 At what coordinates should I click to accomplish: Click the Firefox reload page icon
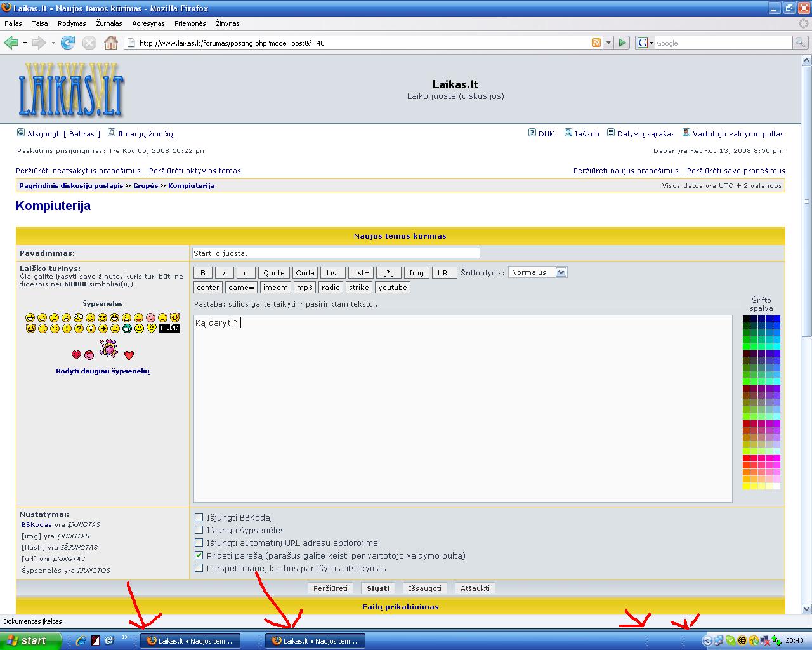(x=68, y=43)
